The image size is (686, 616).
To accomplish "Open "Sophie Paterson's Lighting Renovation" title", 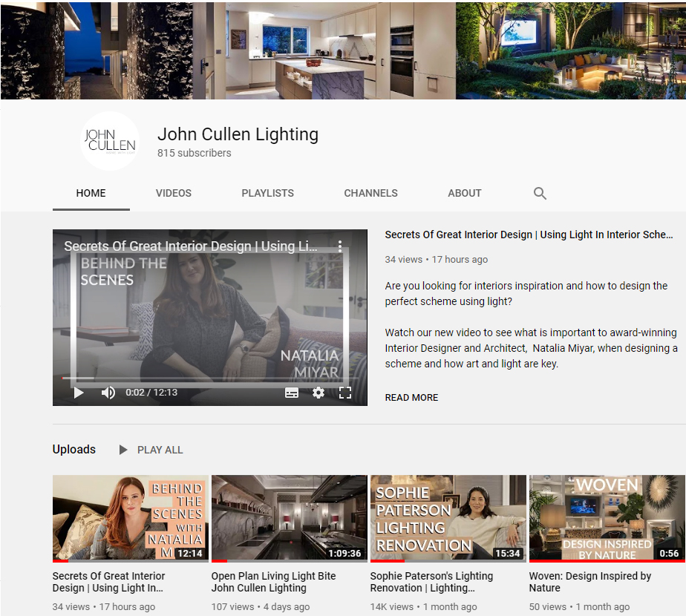I will click(431, 582).
